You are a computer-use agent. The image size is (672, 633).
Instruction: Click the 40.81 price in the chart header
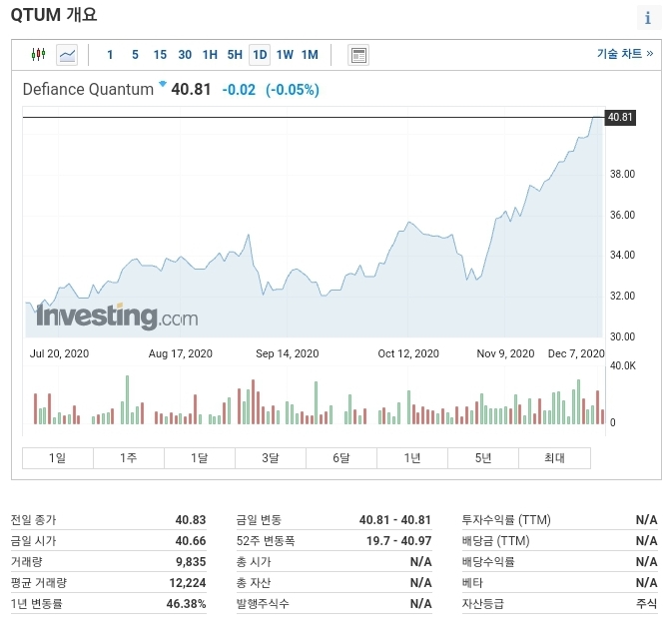(191, 90)
